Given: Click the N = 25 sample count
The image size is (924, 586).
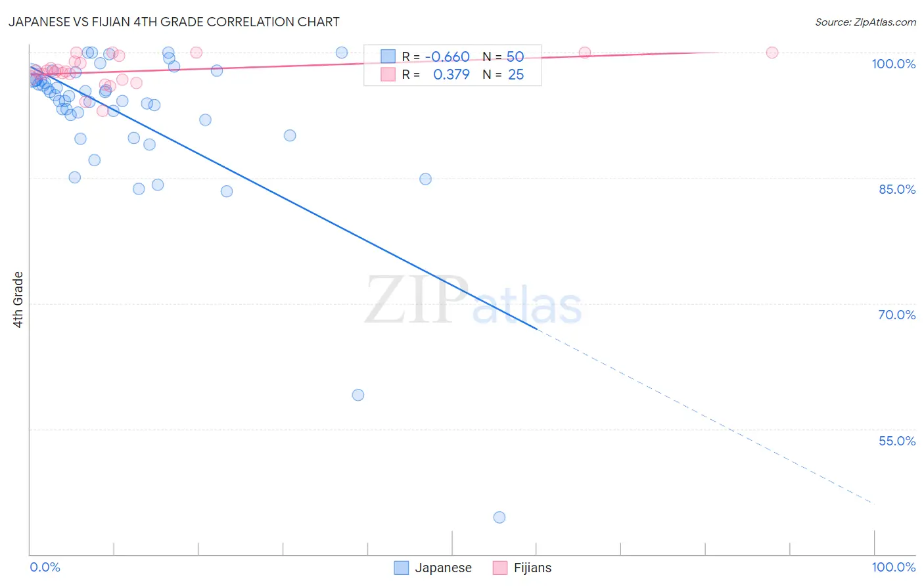Looking at the screenshot, I should click(x=503, y=74).
